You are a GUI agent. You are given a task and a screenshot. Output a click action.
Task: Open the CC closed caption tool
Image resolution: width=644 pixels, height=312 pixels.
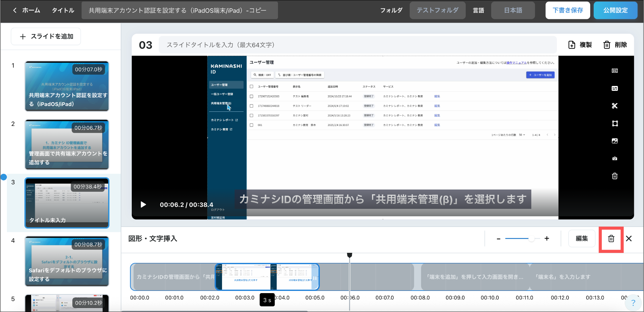pos(615,71)
